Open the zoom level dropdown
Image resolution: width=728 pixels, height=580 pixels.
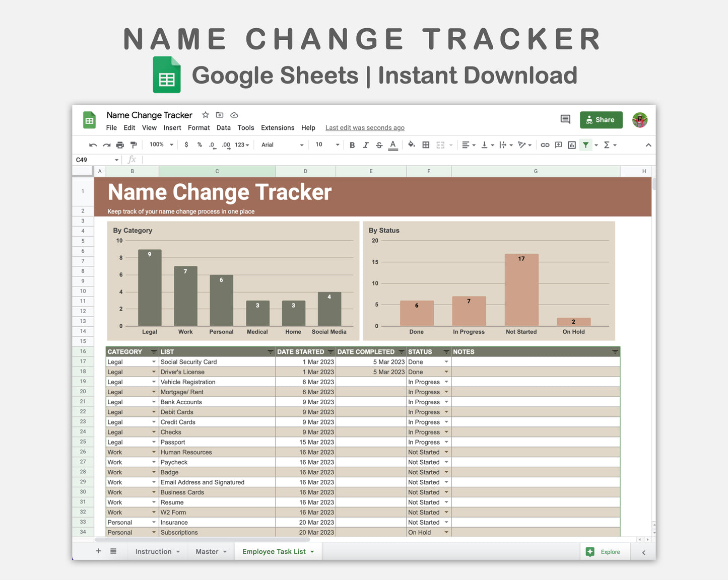click(x=160, y=144)
